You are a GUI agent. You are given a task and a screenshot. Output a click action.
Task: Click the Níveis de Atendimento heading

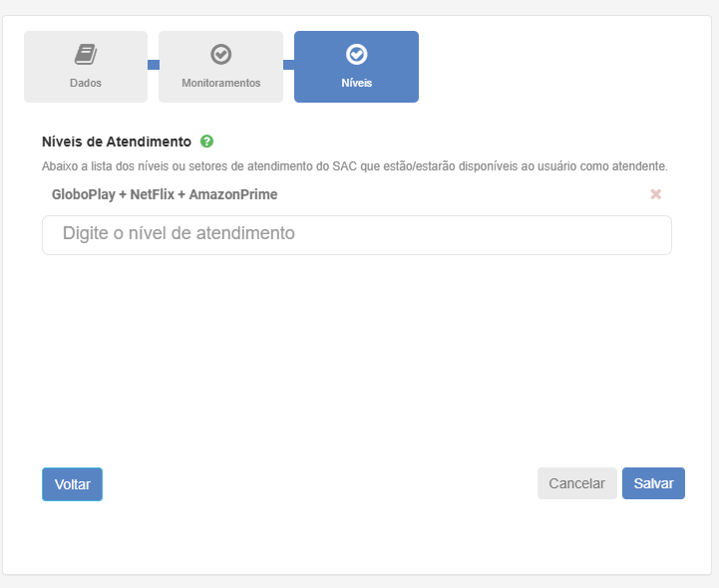pos(117,142)
